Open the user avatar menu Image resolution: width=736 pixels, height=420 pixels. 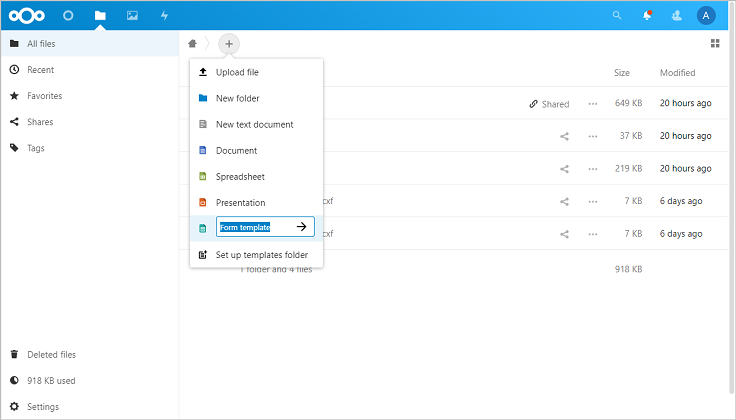pos(706,16)
